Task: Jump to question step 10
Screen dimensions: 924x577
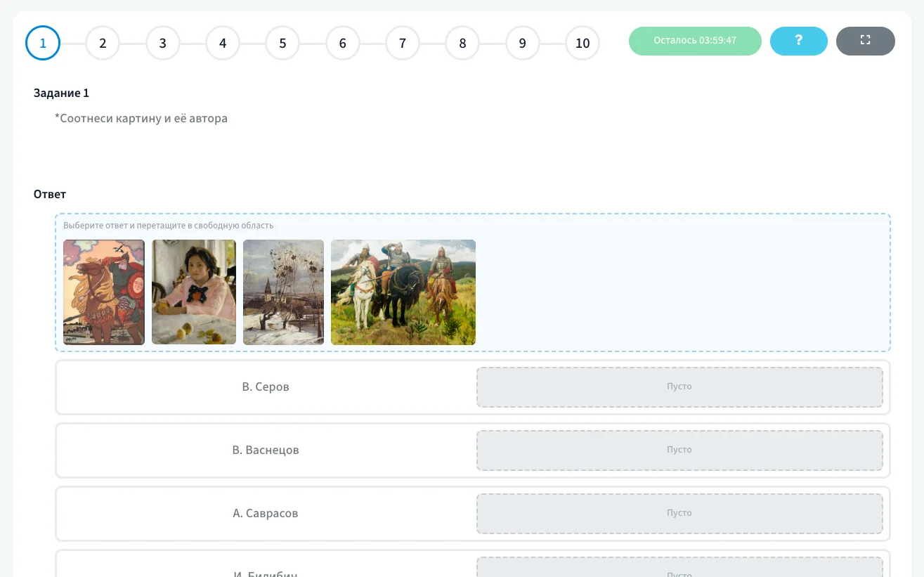Action: pos(583,43)
